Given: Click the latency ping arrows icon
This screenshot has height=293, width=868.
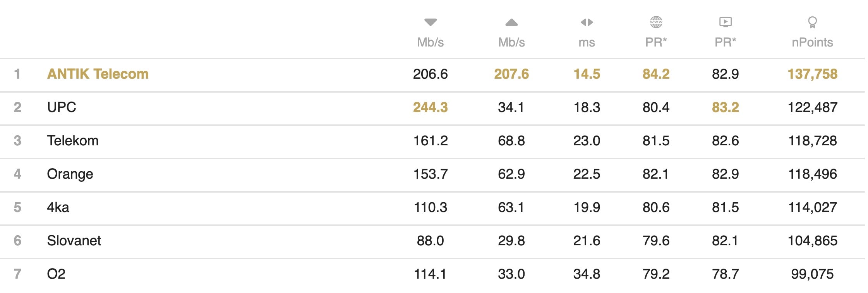Looking at the screenshot, I should pos(587,22).
